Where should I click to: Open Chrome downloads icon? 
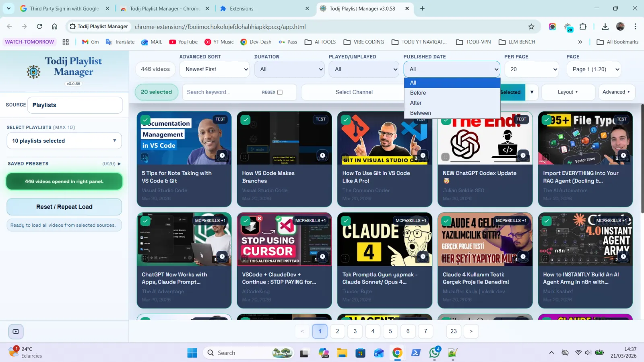point(605,27)
